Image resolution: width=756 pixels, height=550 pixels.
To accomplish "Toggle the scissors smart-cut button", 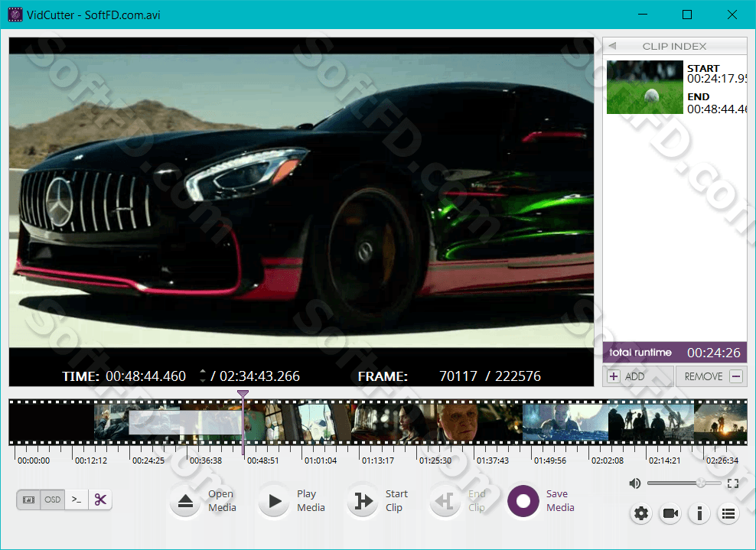I will click(x=100, y=500).
